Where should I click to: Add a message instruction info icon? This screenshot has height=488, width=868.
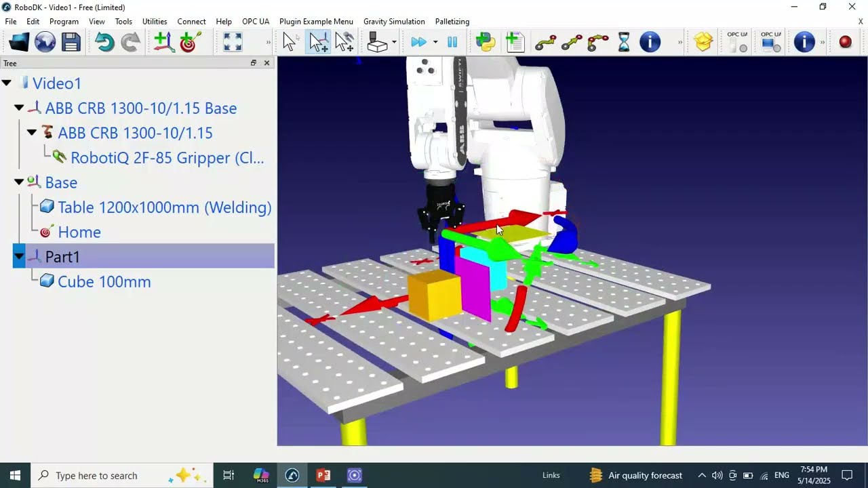[650, 42]
